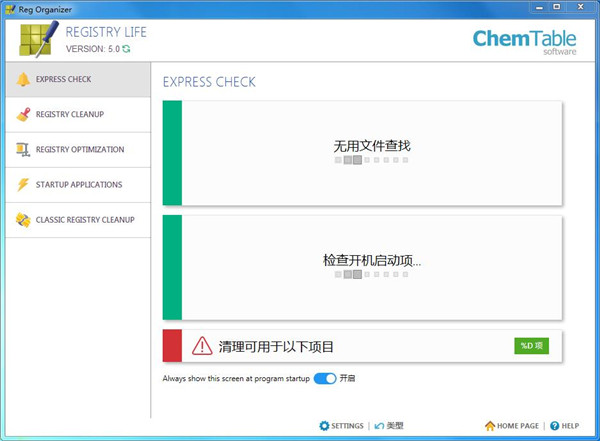600x441 pixels.
Task: Click the Help question mark icon
Action: 555,426
